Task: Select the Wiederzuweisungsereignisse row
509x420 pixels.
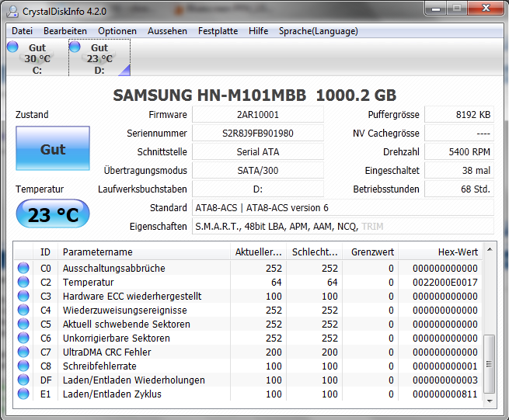Action: [248, 310]
